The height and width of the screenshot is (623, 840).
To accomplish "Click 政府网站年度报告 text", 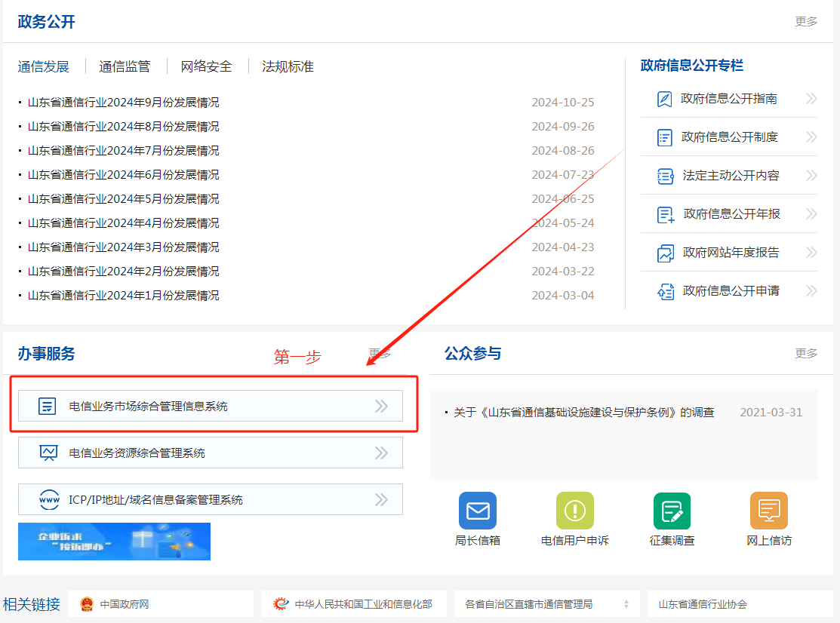I will pos(731,253).
